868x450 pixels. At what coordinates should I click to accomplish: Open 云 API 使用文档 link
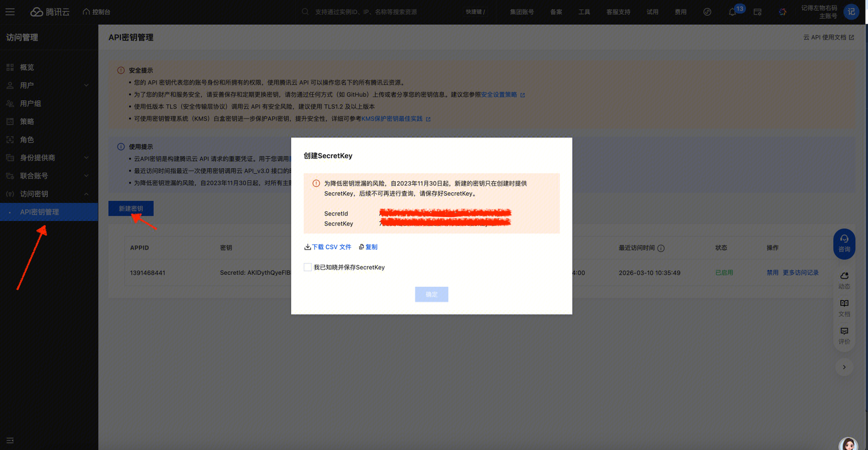[x=829, y=37]
